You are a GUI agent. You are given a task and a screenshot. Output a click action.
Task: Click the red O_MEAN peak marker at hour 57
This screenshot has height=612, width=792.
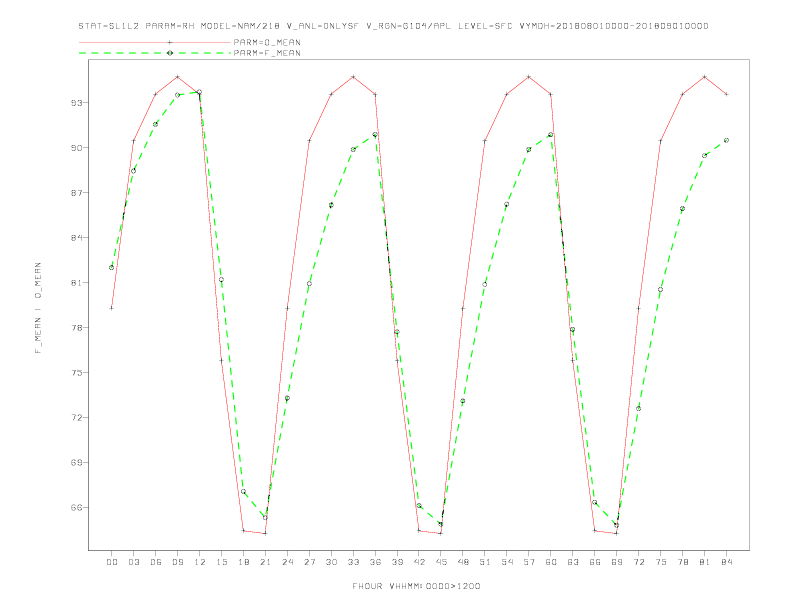tap(529, 77)
